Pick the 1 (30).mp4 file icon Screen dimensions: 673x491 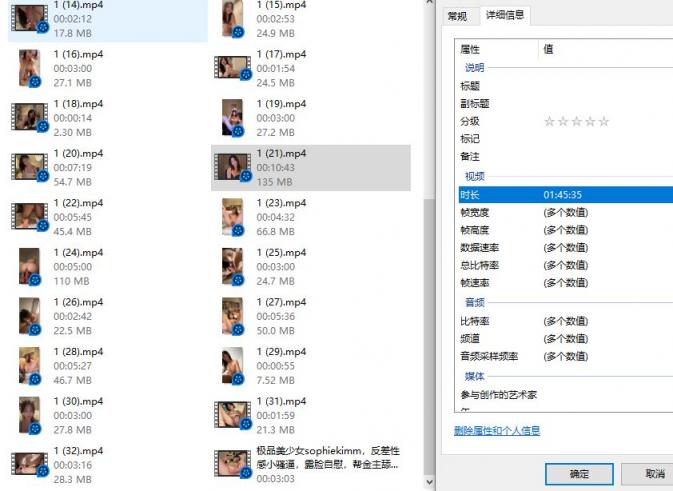[30, 414]
